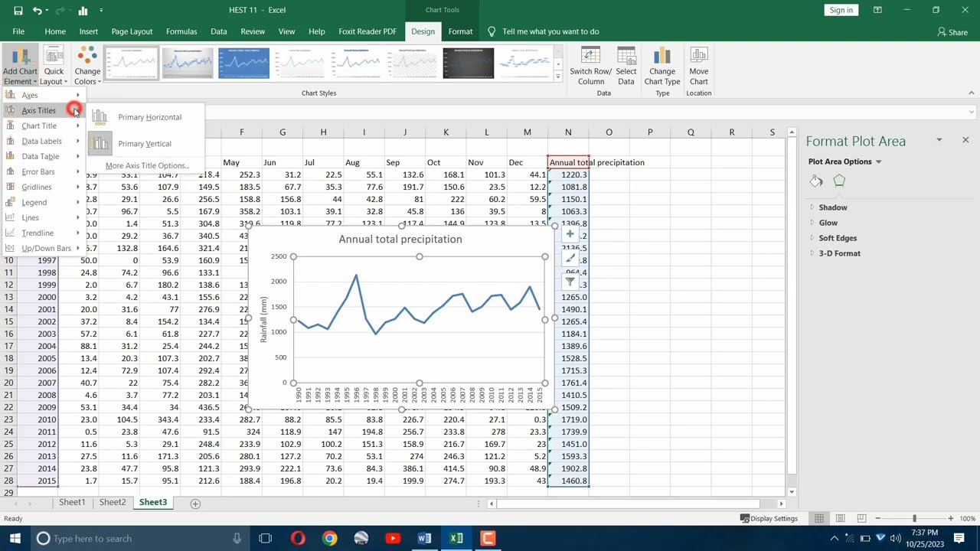Choose Primary Horizontal axis title
980x551 pixels.
(145, 117)
